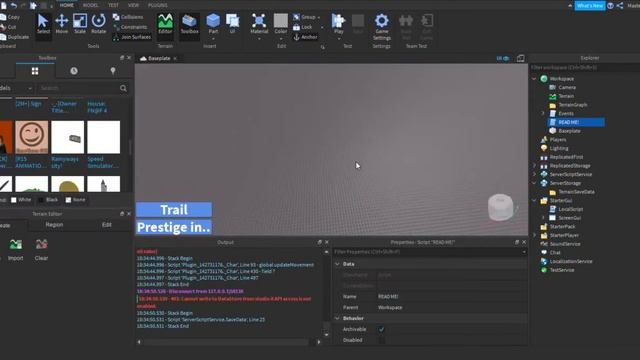Click the Trail button in viewport
This screenshot has width=640, height=360.
click(x=174, y=210)
